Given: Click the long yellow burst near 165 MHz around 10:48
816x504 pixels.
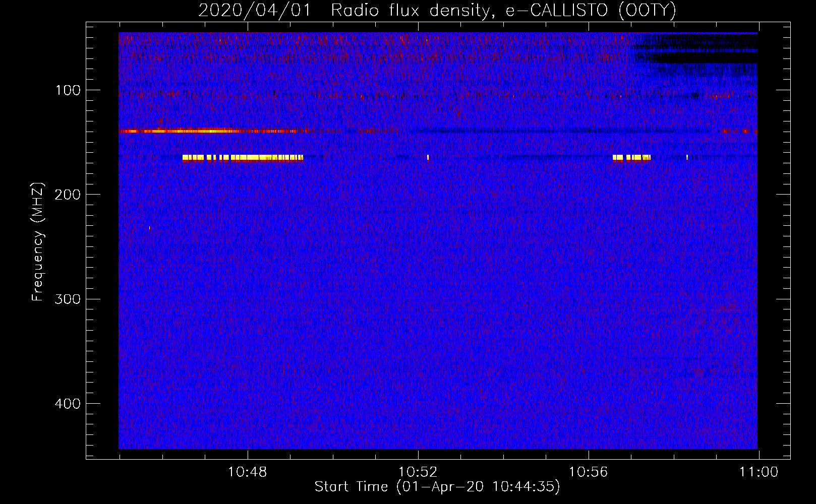Looking at the screenshot, I should pyautogui.click(x=243, y=158).
